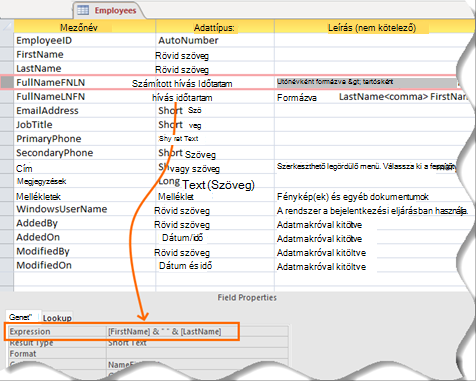Click the row selector of EmployeeID
The width and height of the screenshot is (476, 381).
click(x=7, y=40)
